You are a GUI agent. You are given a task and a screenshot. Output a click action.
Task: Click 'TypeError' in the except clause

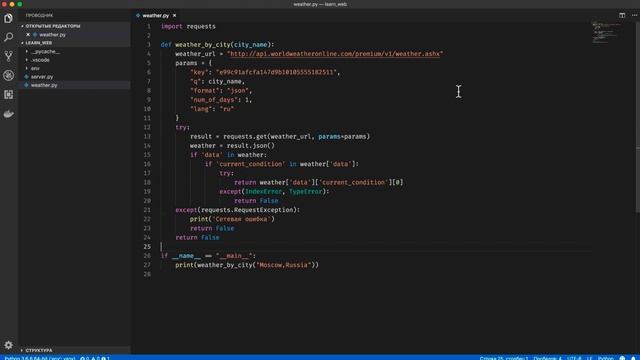pos(306,191)
